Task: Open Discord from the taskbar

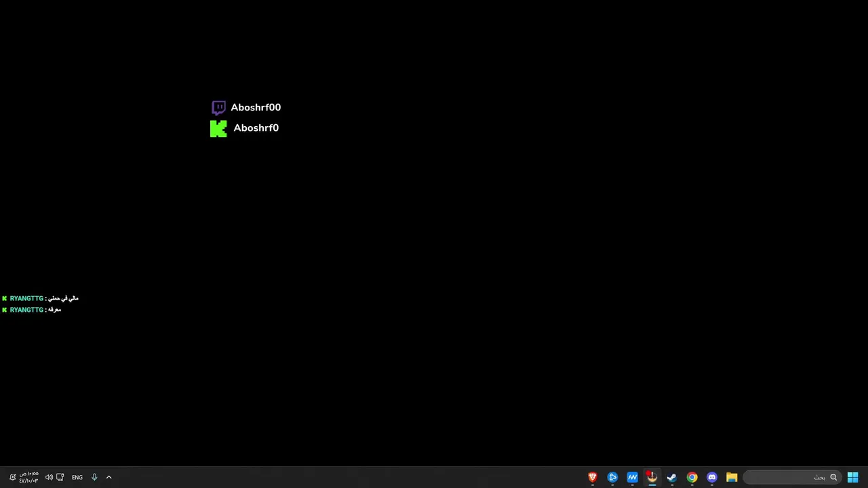Action: [x=711, y=477]
